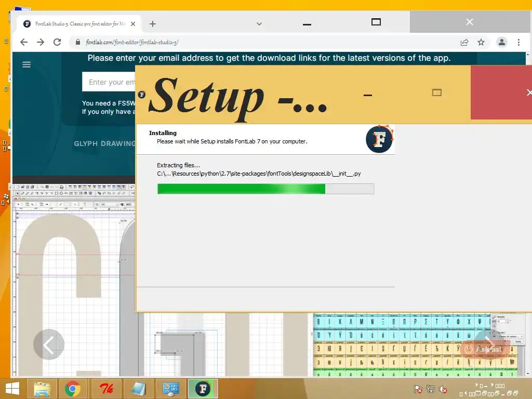Click the 'Installing' heading text
The width and height of the screenshot is (532, 399).
click(x=163, y=133)
